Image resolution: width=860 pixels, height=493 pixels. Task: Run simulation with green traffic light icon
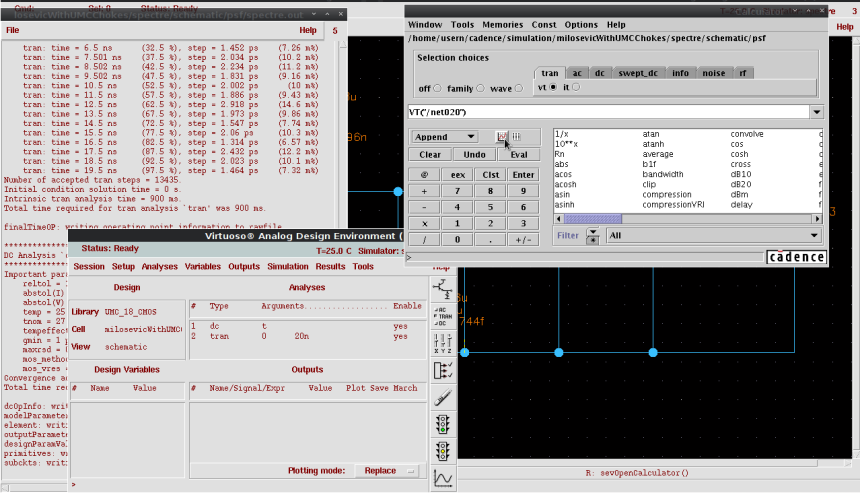(443, 424)
